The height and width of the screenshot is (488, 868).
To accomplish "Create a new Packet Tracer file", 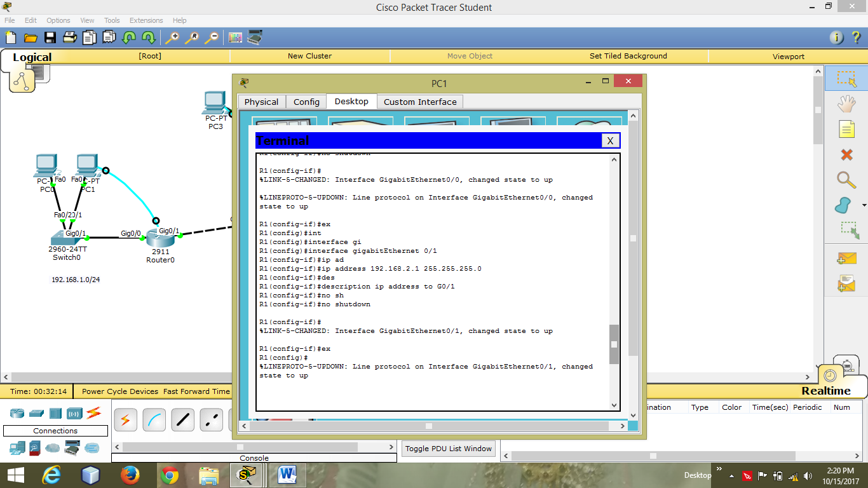I will (11, 37).
